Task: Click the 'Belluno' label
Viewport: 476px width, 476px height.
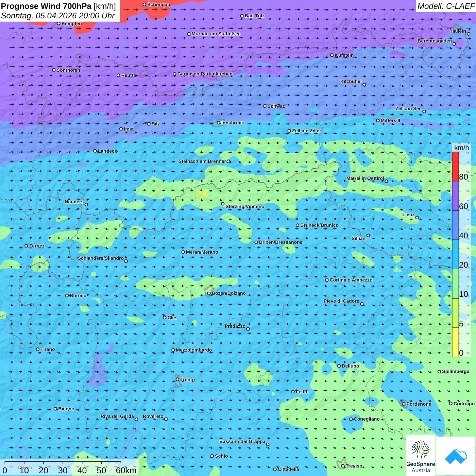Action: 350,366
